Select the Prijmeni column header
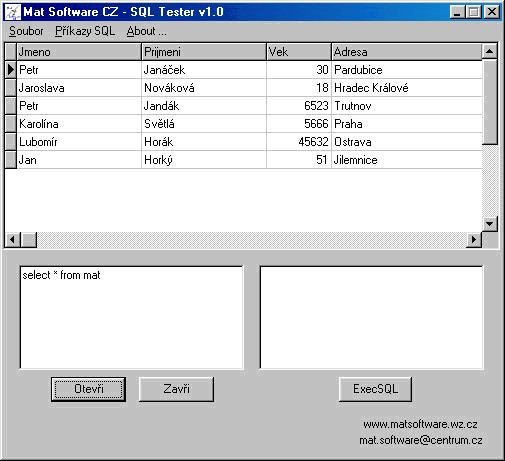 pos(204,52)
